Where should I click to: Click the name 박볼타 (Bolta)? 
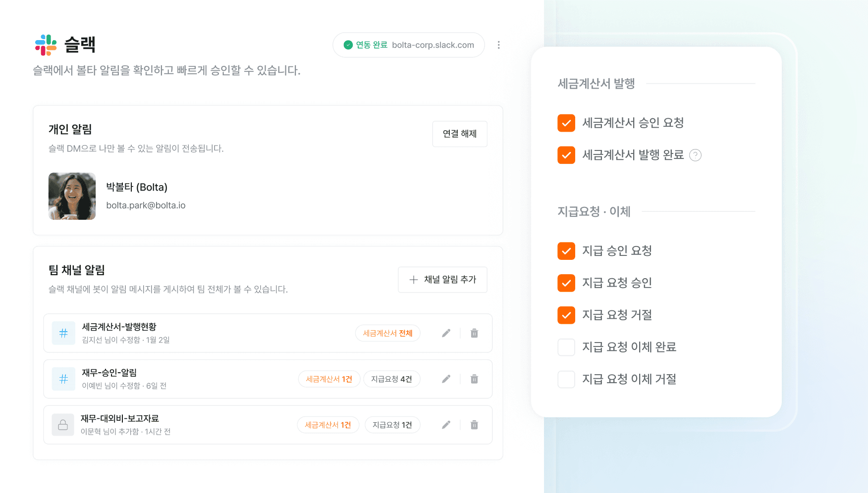[x=137, y=187]
